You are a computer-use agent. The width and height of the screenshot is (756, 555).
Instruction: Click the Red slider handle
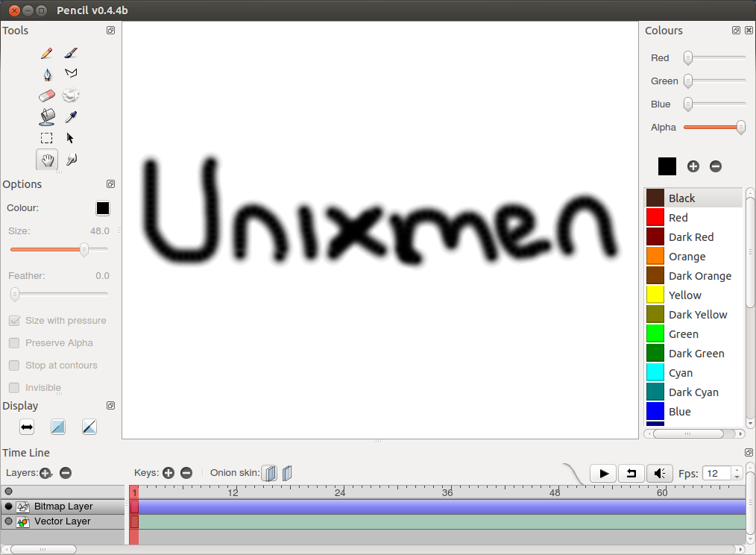(x=688, y=58)
